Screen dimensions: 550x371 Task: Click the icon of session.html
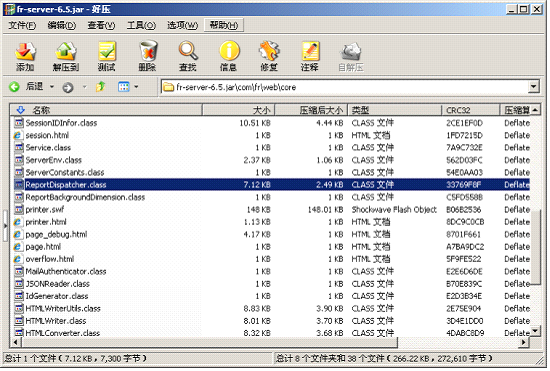pyautogui.click(x=18, y=135)
